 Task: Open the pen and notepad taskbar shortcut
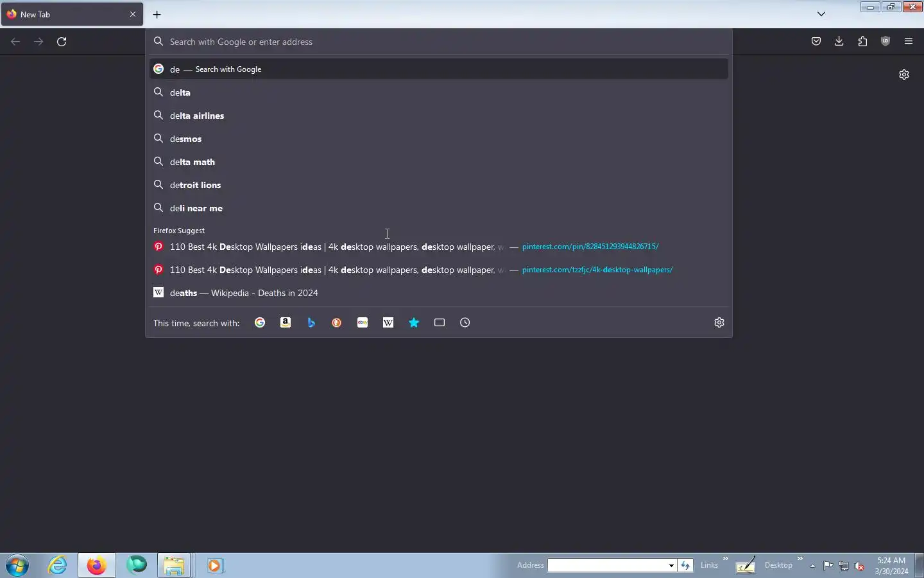coord(745,565)
